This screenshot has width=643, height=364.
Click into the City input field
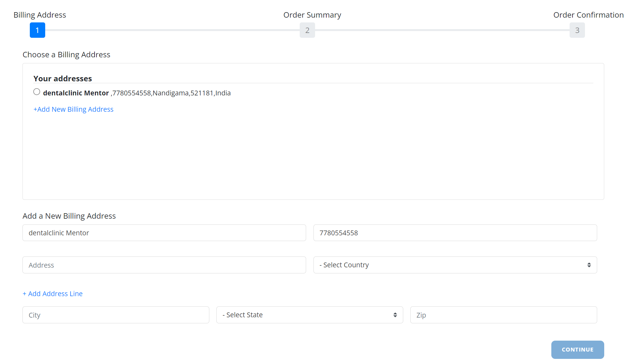(116, 315)
